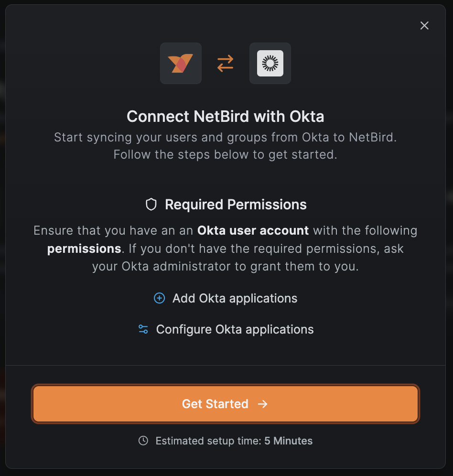Click the "Start syncing your users" subtitle
The height and width of the screenshot is (476, 453).
point(226,138)
